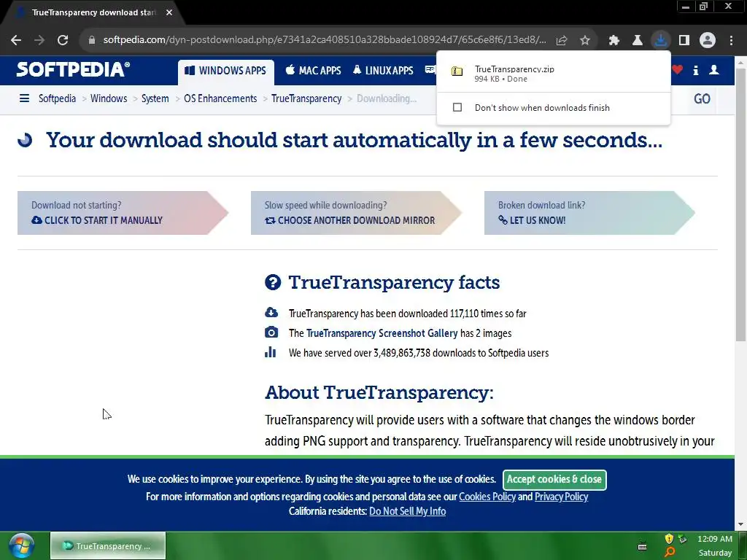The width and height of the screenshot is (747, 560).
Task: Click the Chrome Labs flask icon
Action: pos(638,41)
